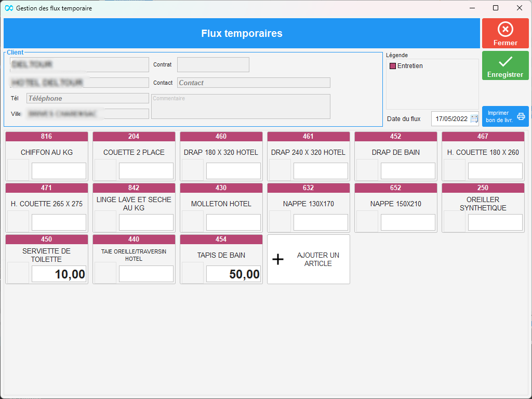Click the app logo in title bar
The height and width of the screenshot is (399, 532).
(x=9, y=8)
